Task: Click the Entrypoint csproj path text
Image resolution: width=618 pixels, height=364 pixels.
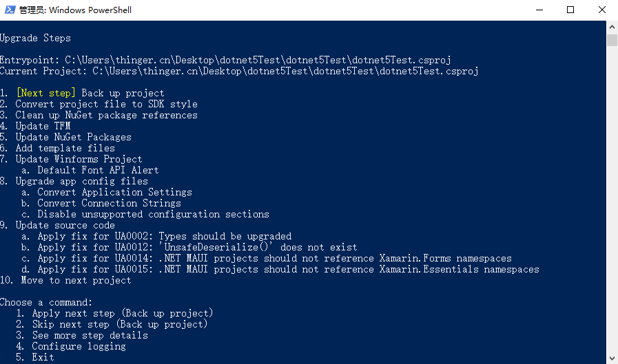Action: tap(258, 60)
